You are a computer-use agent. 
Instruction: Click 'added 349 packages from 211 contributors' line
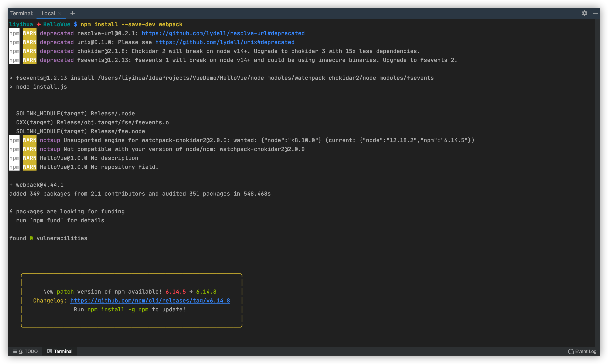140,194
